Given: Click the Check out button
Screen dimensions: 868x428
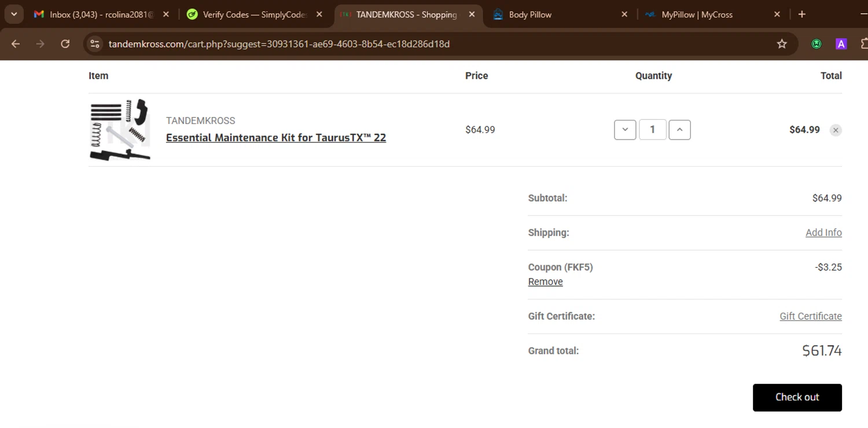Looking at the screenshot, I should [797, 397].
